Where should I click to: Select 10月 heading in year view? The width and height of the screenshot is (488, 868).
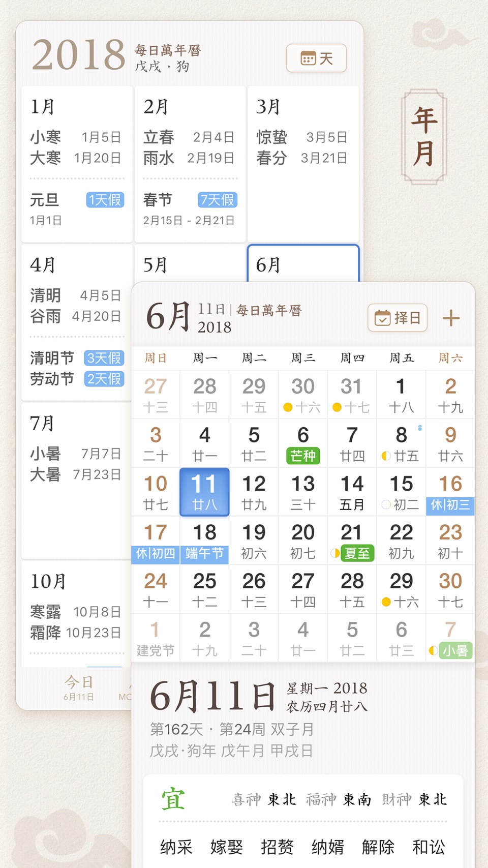coord(48,581)
